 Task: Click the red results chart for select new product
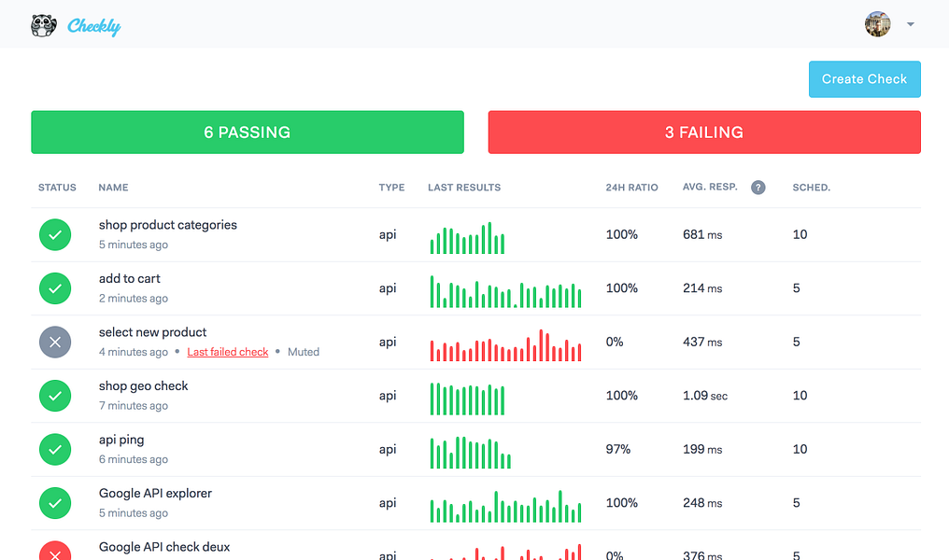coord(505,345)
